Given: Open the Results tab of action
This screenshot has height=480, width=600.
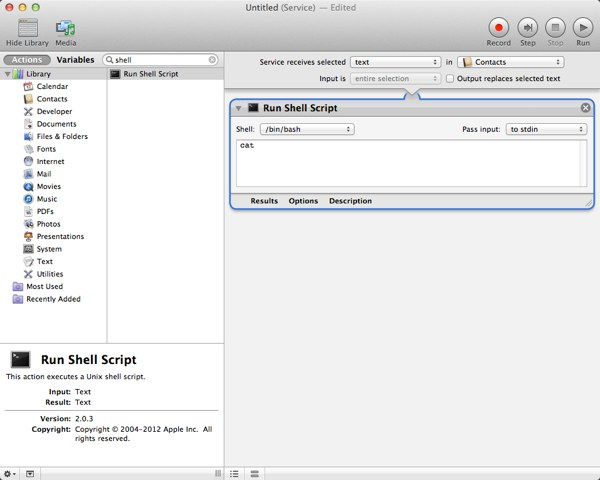Looking at the screenshot, I should coord(264,201).
